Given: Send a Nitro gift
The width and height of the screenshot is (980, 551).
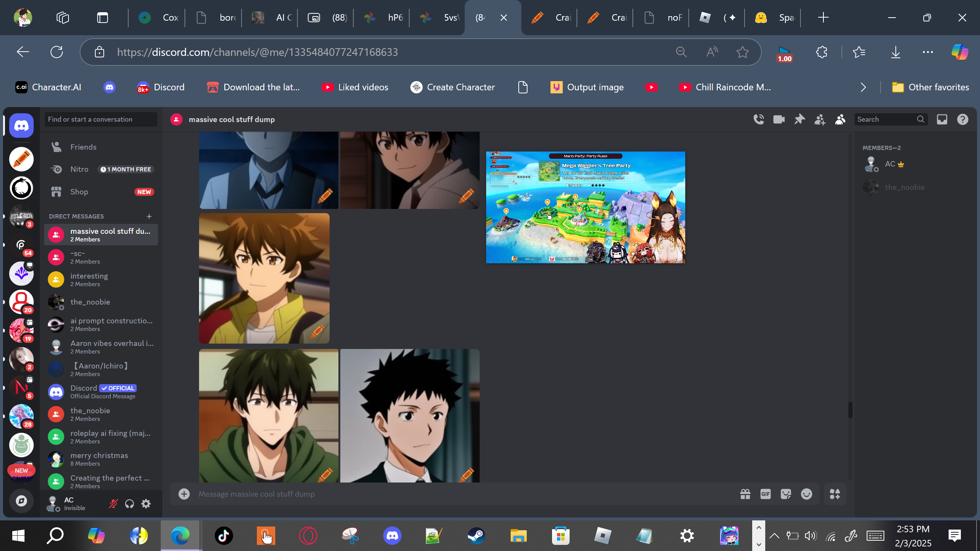Looking at the screenshot, I should tap(745, 494).
